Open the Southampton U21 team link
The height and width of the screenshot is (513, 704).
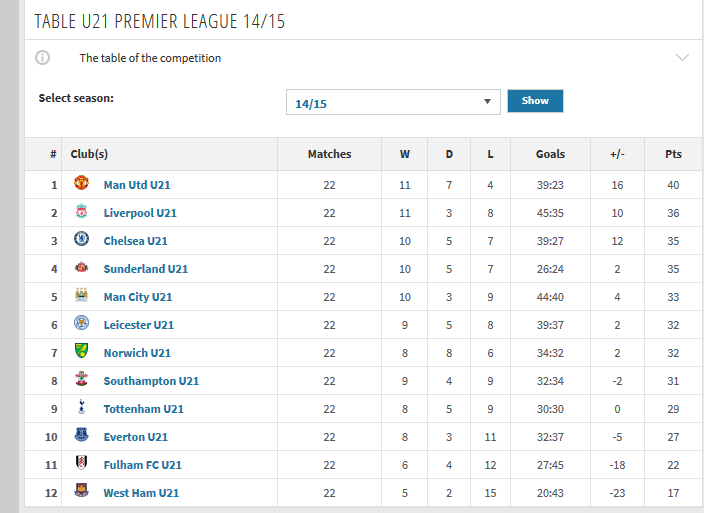[151, 381]
